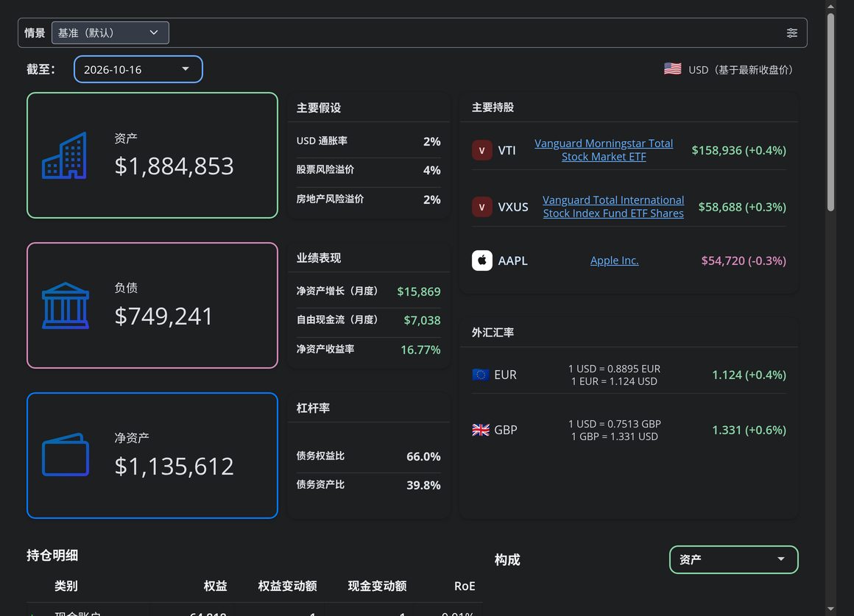
Task: Click the 权益 column header
Action: pyautogui.click(x=215, y=586)
